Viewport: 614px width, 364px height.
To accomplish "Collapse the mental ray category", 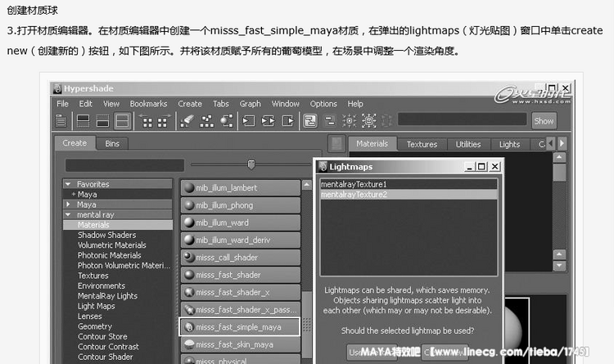I will click(68, 214).
